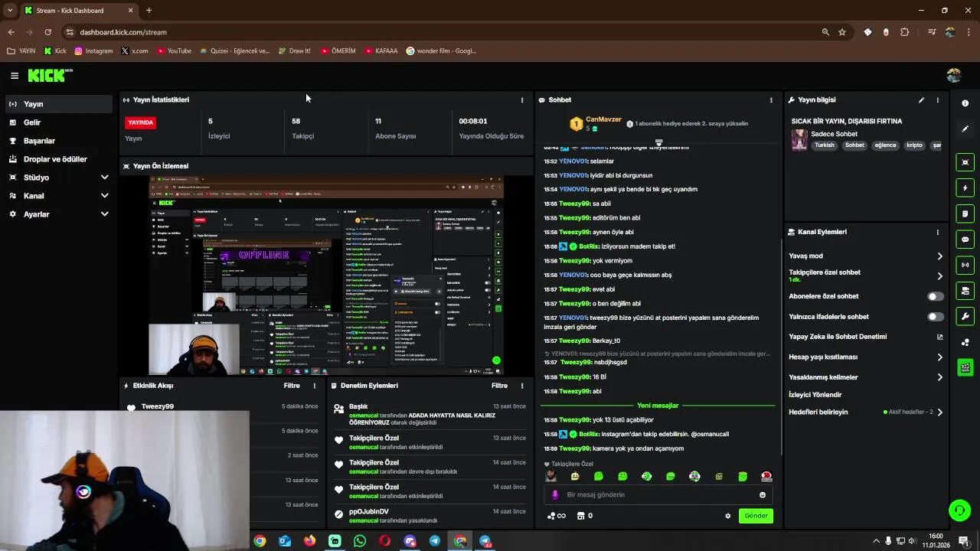
Task: Click the info icon in right rail
Action: click(965, 103)
